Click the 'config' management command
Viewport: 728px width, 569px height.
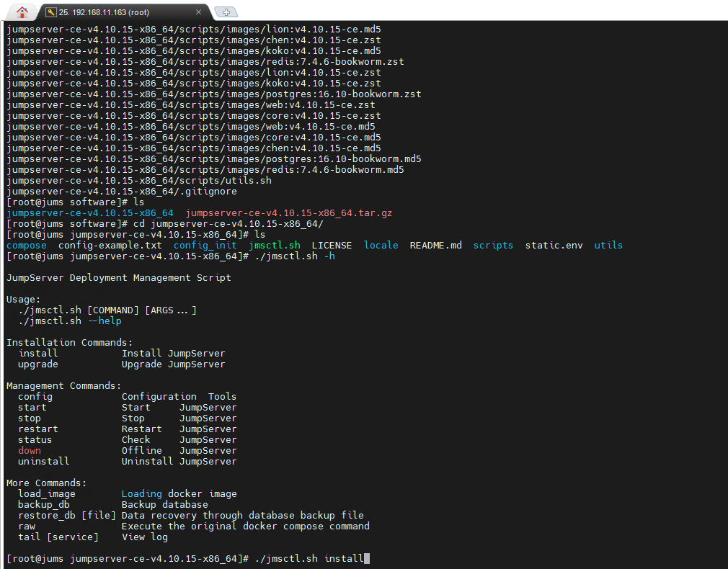click(x=35, y=397)
